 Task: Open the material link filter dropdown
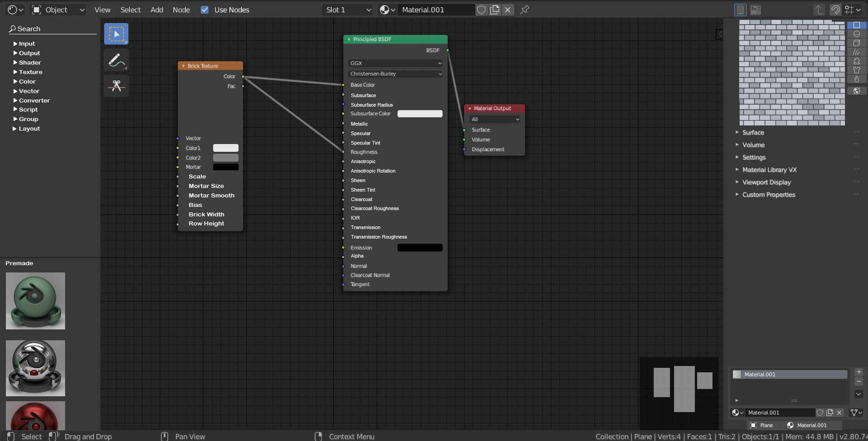(x=856, y=413)
